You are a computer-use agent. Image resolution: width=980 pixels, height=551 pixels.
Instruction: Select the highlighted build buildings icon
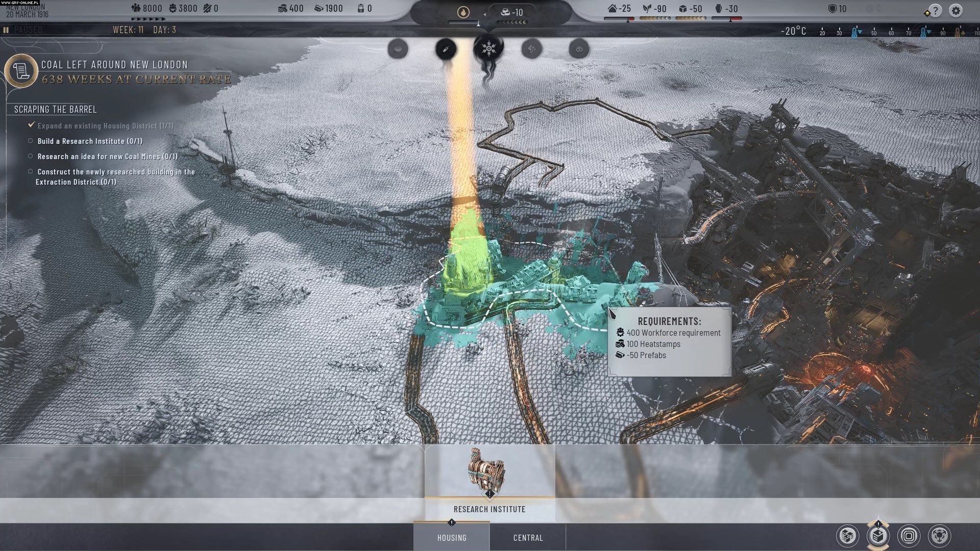[878, 536]
